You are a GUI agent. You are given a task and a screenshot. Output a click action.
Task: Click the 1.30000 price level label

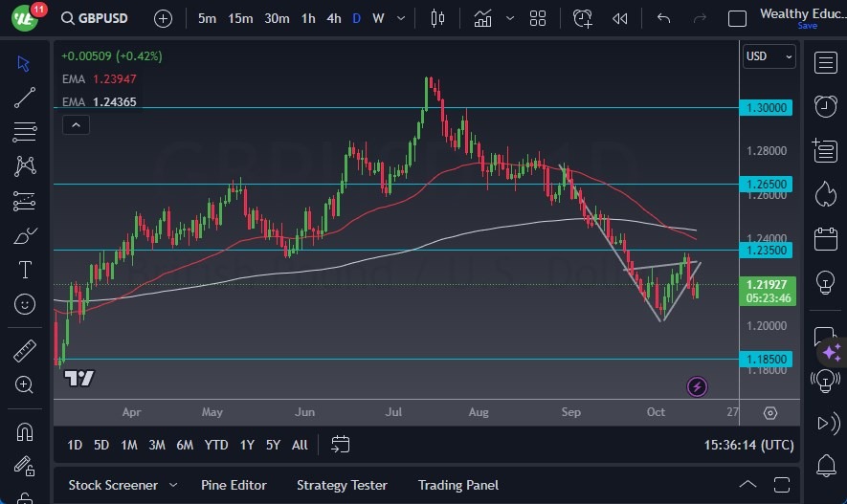769,108
